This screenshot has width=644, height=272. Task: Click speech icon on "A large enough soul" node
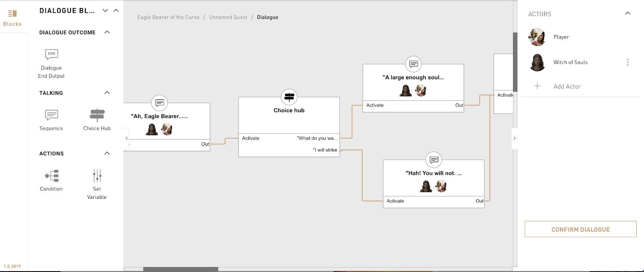tap(413, 64)
